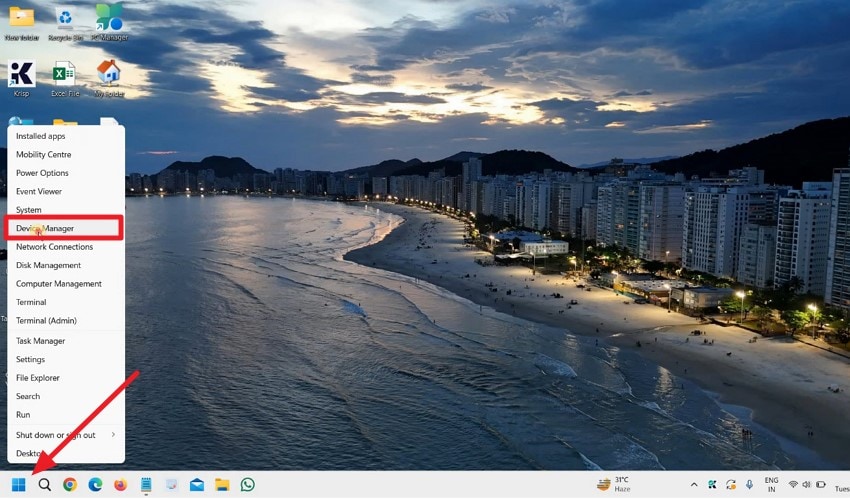Switch the ENG IN input language indicator

tap(771, 484)
